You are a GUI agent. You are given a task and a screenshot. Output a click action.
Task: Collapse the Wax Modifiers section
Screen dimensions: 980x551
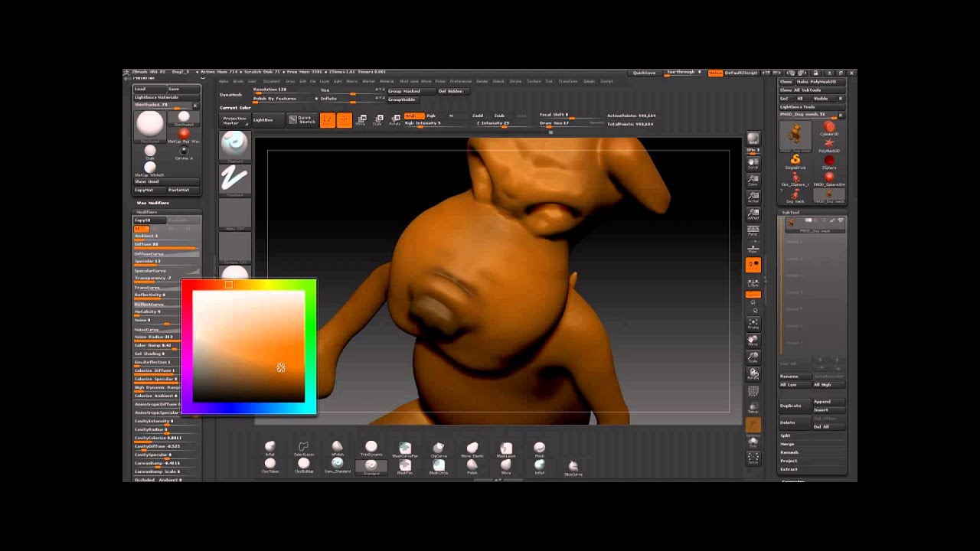pyautogui.click(x=152, y=203)
